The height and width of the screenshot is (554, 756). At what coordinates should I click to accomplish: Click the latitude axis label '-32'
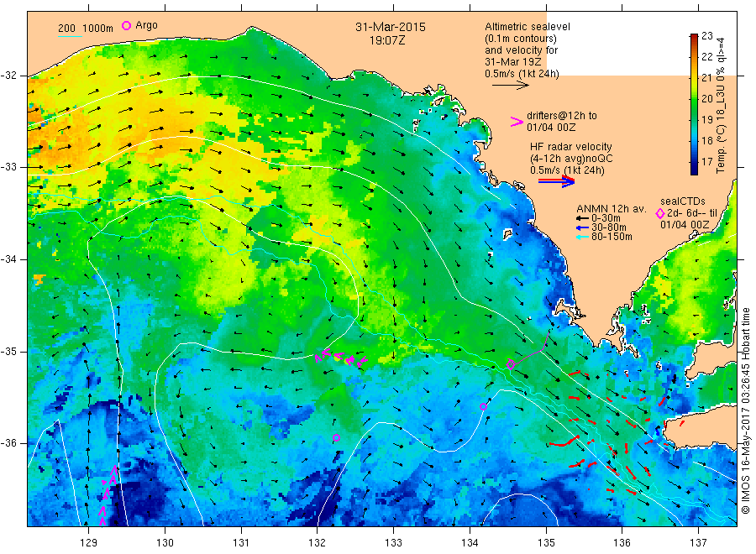8,76
